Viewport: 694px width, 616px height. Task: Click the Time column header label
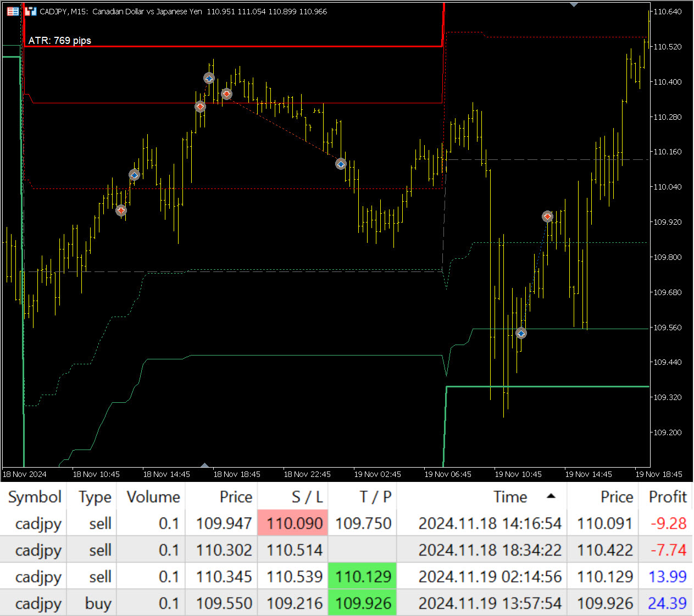510,497
